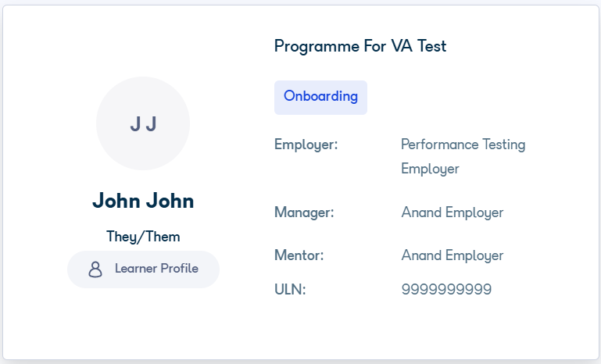
Task: Click the person icon in Learner Profile button
Action: click(95, 269)
